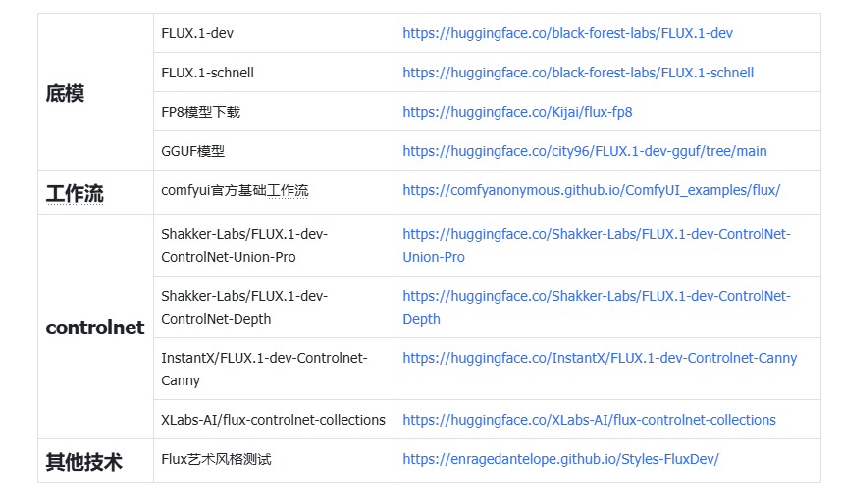Click Shakker-Labs ControlNet-Union-Pro name text

click(x=244, y=245)
